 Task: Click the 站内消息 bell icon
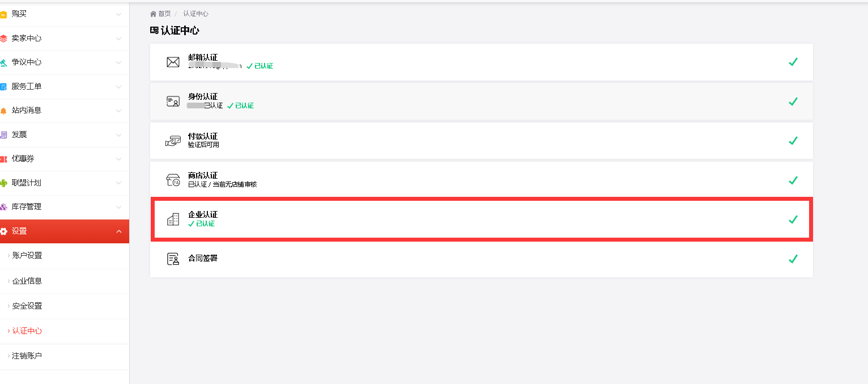click(x=3, y=111)
